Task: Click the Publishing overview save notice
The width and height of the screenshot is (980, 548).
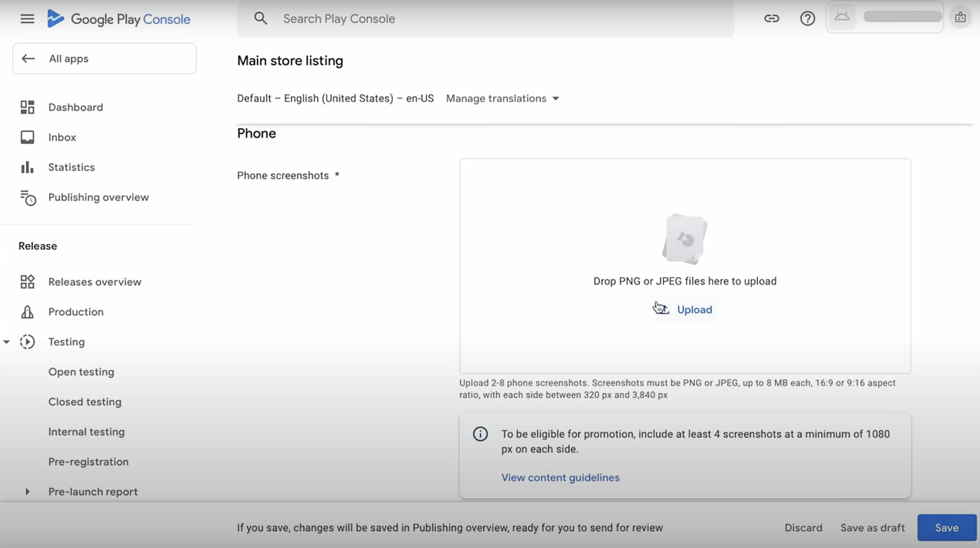Action: [450, 528]
